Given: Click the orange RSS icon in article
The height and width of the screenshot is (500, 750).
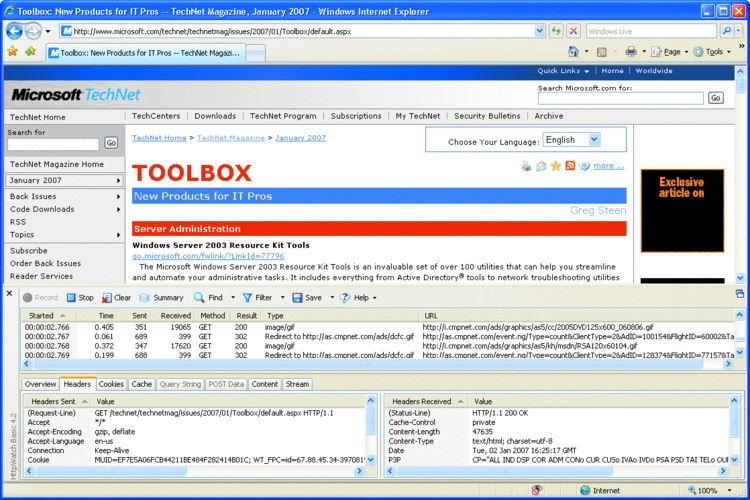Looking at the screenshot, I should tap(570, 166).
